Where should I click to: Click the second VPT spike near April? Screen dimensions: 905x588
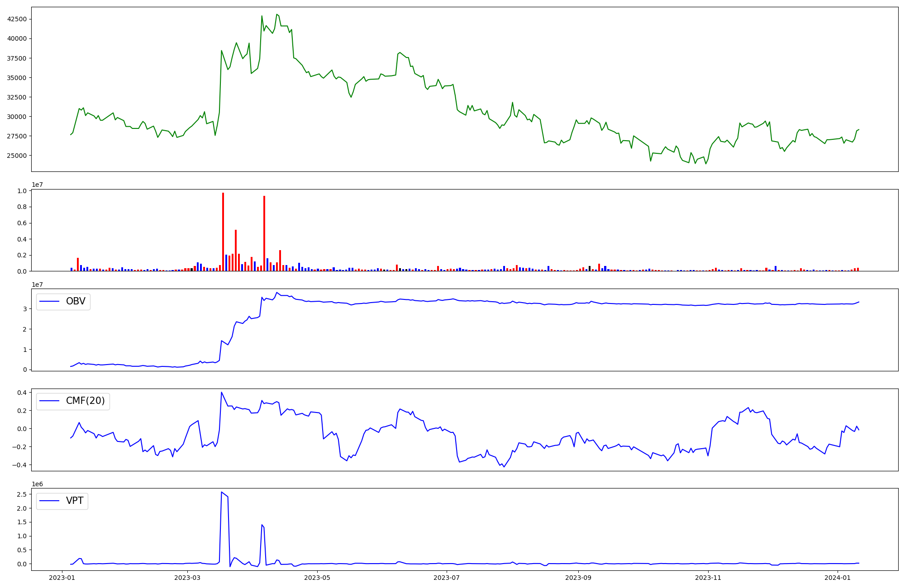(x=262, y=525)
